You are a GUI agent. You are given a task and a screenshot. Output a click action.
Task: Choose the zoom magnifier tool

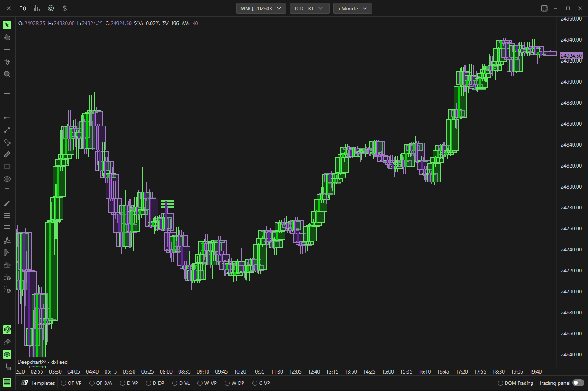pos(7,74)
